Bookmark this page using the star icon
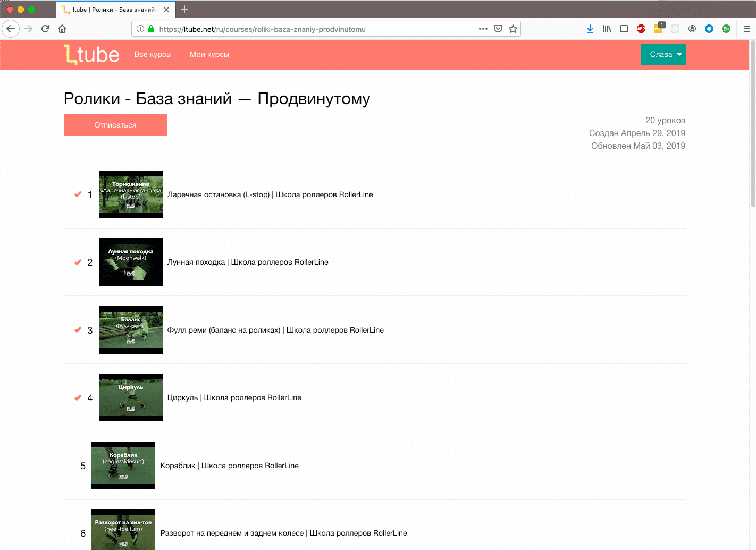Image resolution: width=756 pixels, height=550 pixels. point(513,29)
